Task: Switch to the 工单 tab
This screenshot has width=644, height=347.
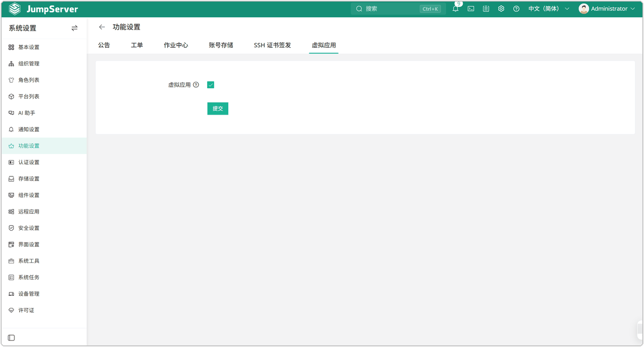Action: [x=137, y=45]
